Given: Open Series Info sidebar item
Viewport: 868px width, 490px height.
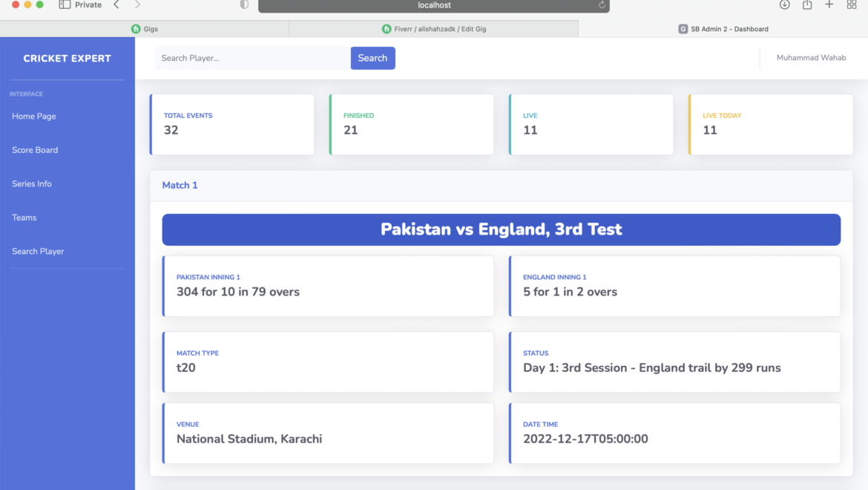Looking at the screenshot, I should point(32,184).
